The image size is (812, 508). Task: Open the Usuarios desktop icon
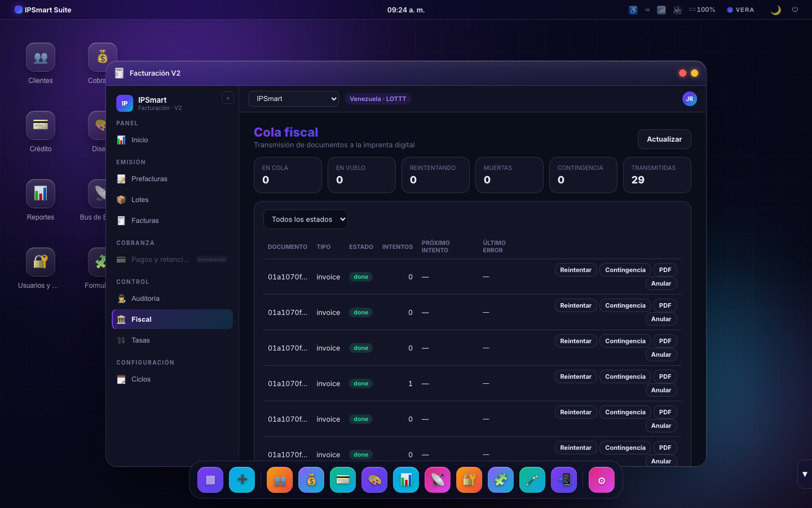(41, 269)
